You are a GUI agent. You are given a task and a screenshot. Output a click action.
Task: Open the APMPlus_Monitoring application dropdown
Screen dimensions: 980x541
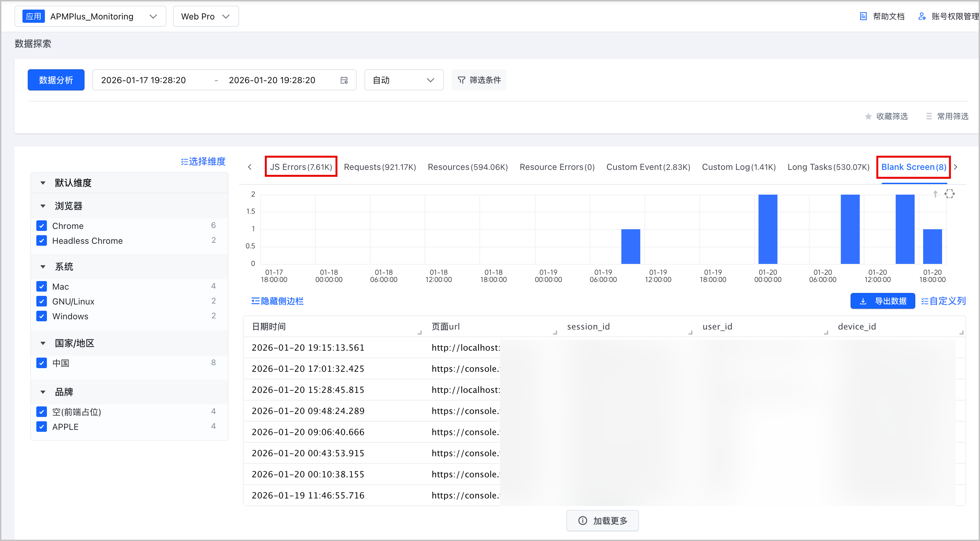90,16
